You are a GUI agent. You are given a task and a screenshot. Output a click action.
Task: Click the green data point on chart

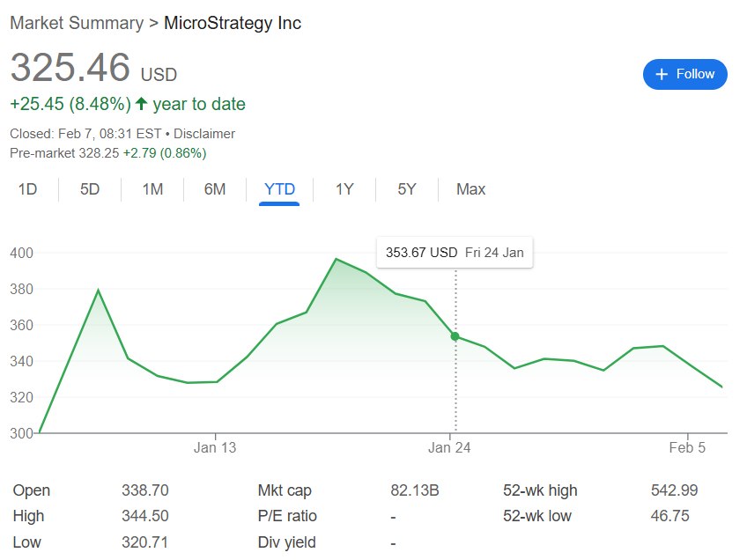(455, 336)
